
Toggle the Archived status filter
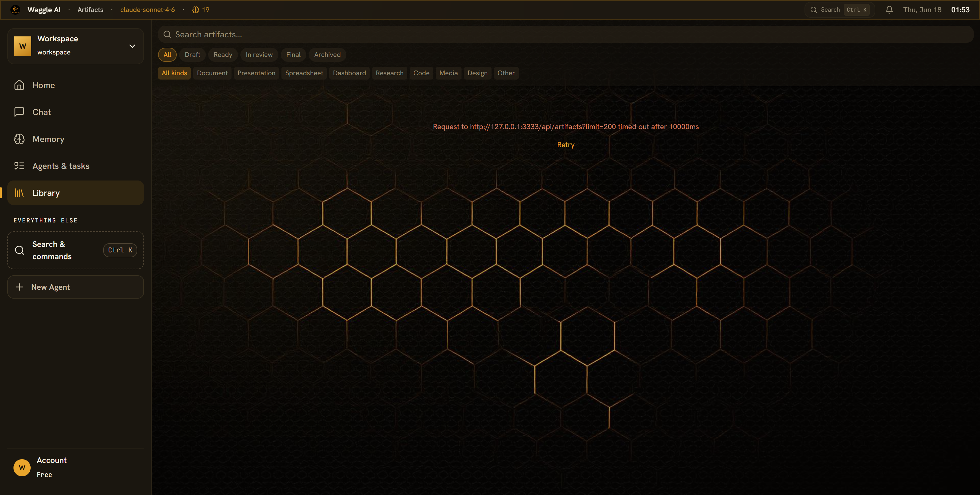pos(327,55)
